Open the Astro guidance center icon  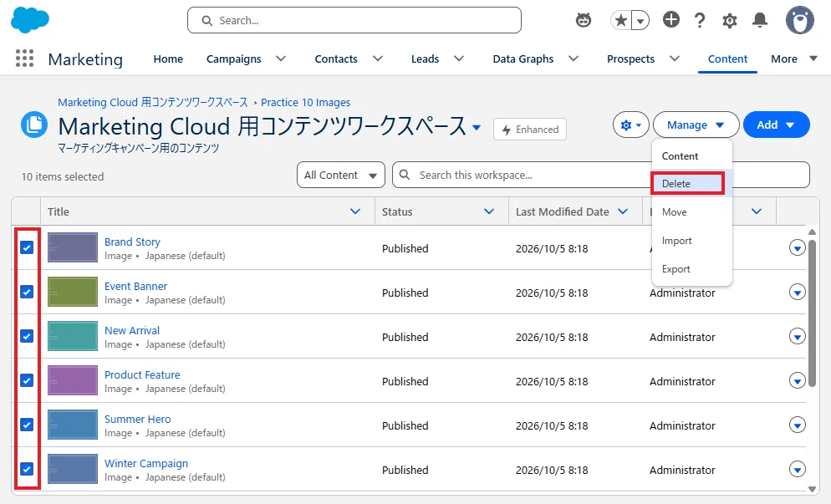click(x=584, y=20)
